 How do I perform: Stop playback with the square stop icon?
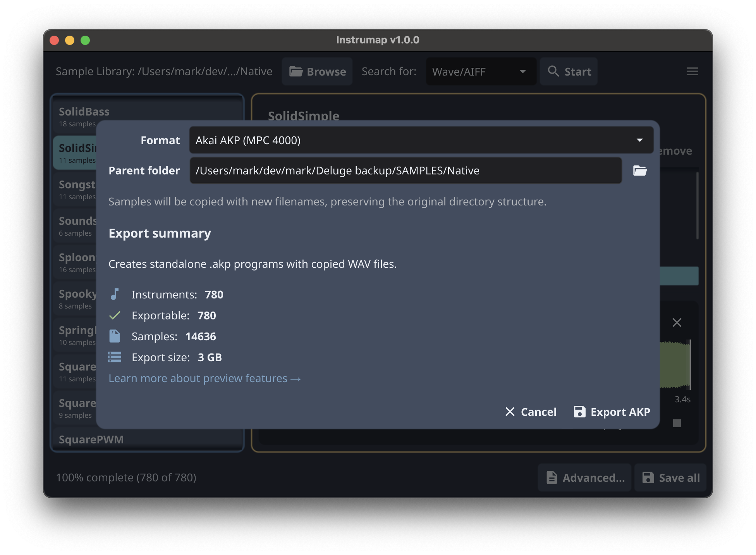(677, 423)
